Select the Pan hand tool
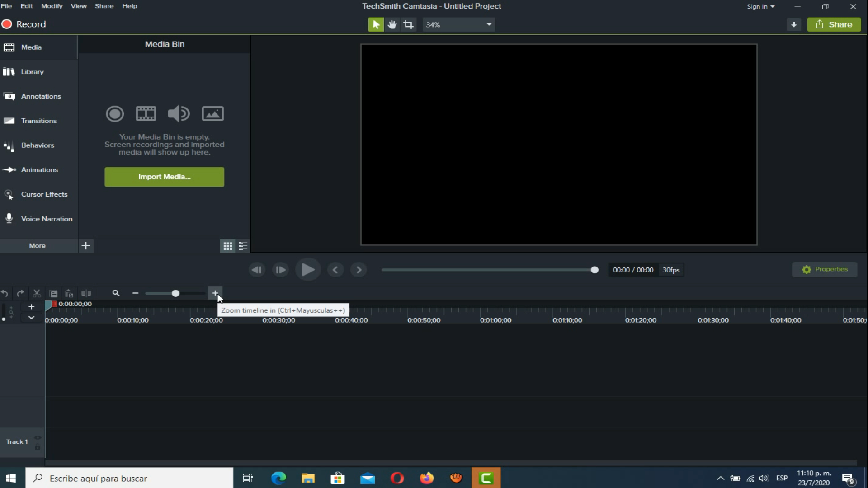Viewport: 868px width, 488px height. 392,24
